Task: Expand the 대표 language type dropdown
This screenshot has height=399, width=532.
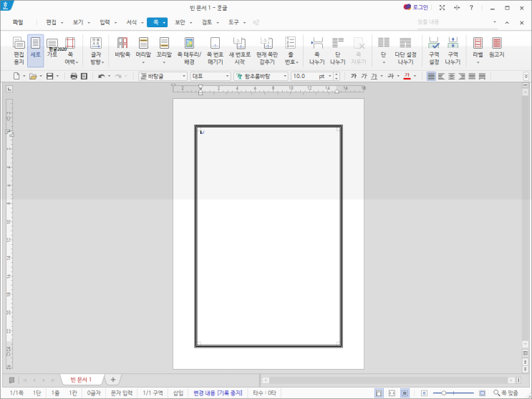Action: (228, 76)
